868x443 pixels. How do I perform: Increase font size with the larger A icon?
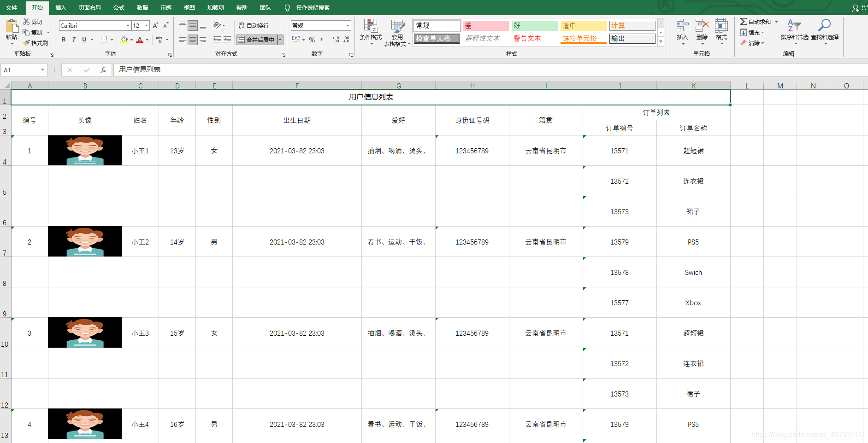(x=156, y=25)
